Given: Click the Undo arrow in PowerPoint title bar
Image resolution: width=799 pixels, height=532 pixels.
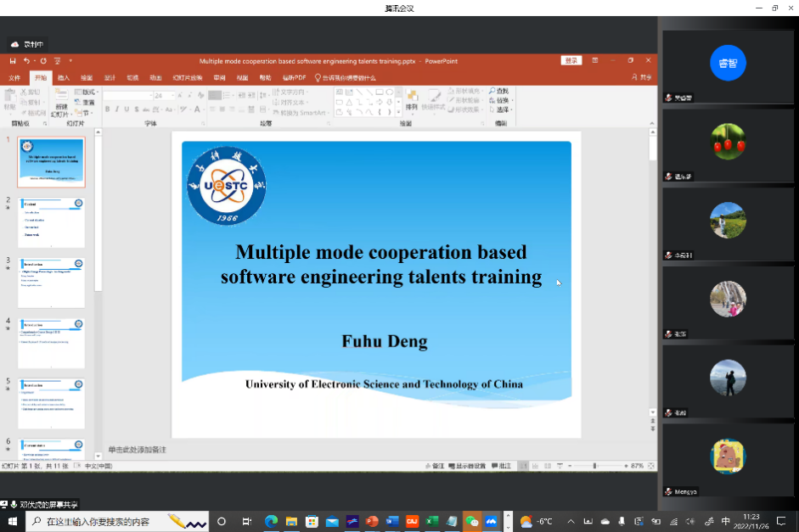Looking at the screenshot, I should tap(27, 61).
